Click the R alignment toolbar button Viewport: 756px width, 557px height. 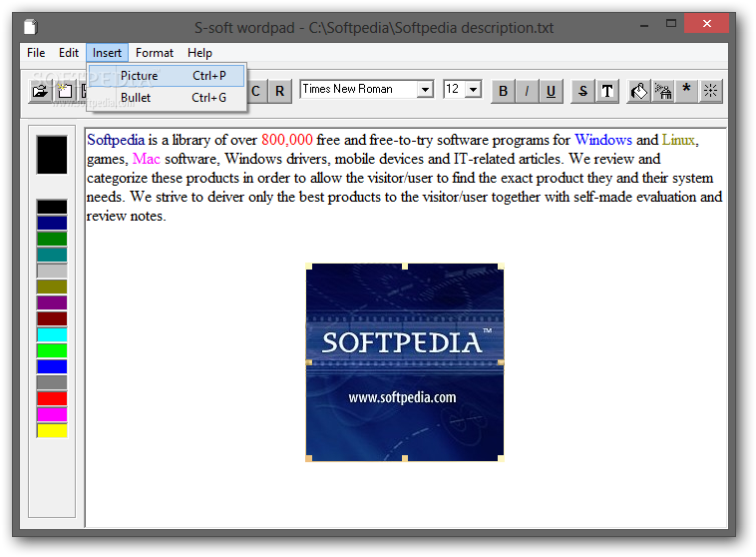[279, 91]
